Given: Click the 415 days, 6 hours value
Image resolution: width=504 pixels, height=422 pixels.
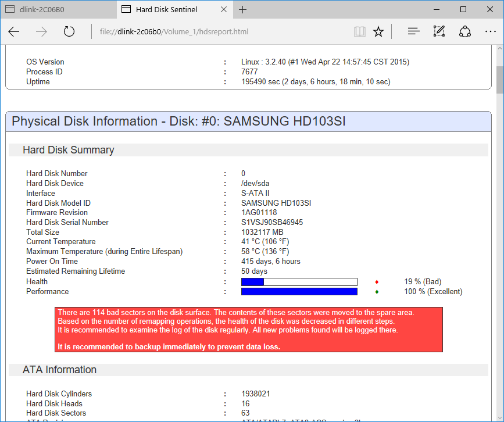Looking at the screenshot, I should (271, 262).
